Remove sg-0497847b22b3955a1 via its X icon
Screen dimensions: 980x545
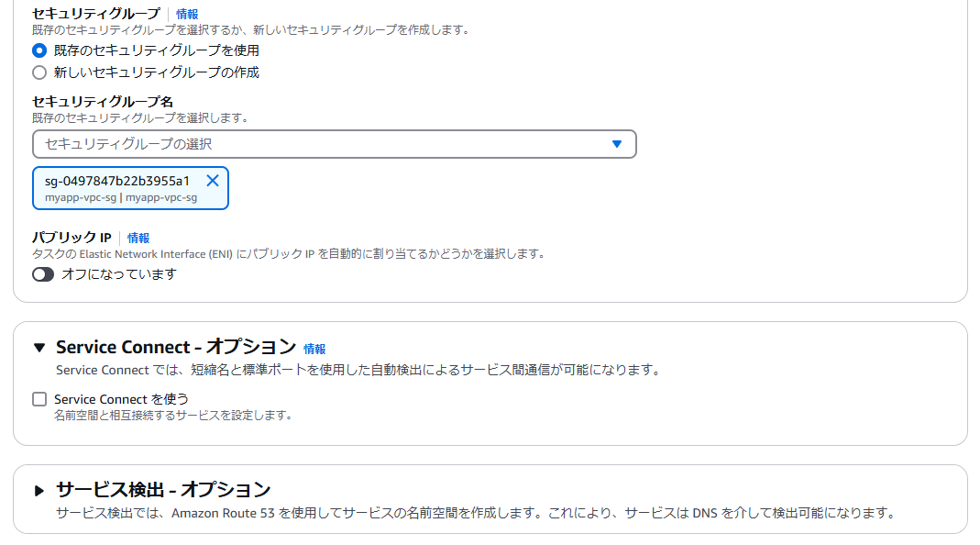point(212,181)
